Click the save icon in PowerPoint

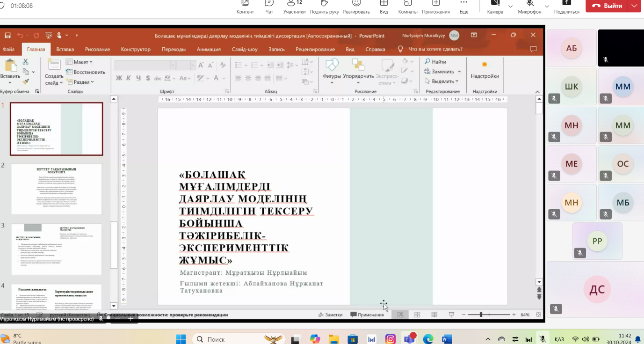tap(7, 36)
